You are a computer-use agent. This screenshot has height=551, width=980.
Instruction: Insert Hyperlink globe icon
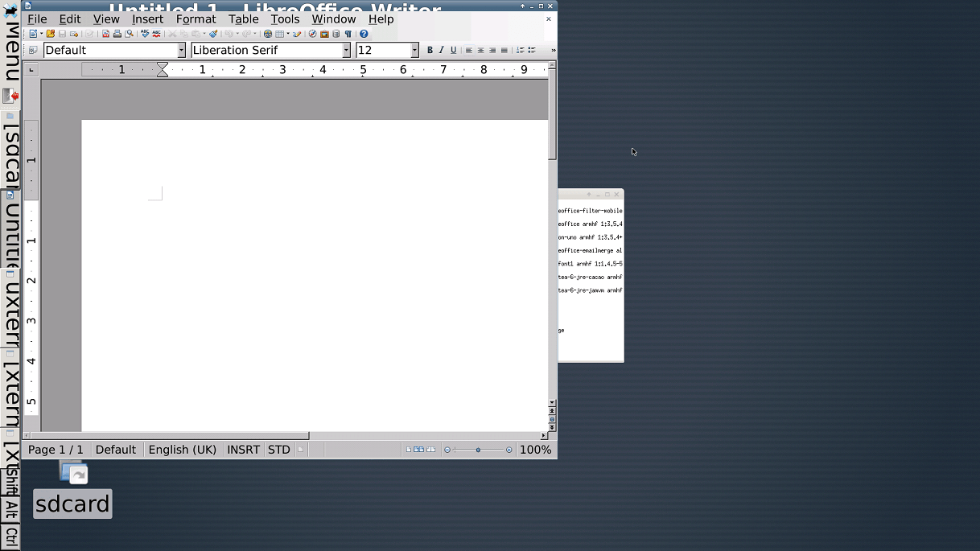pyautogui.click(x=268, y=34)
